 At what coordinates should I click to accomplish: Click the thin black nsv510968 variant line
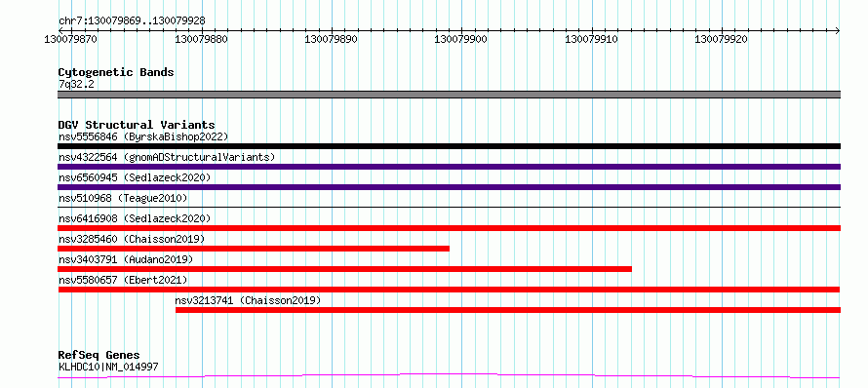449,207
